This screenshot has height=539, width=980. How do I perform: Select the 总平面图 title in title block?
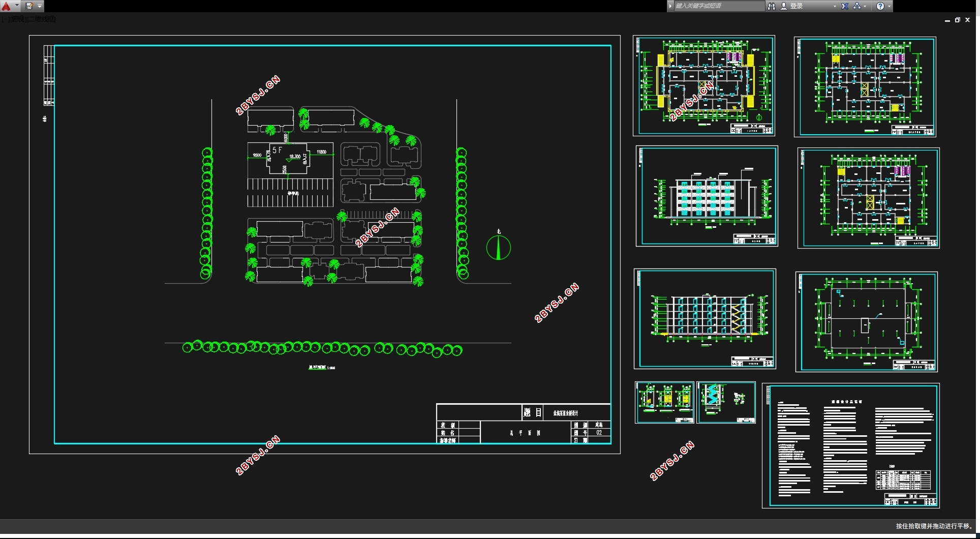[525, 433]
